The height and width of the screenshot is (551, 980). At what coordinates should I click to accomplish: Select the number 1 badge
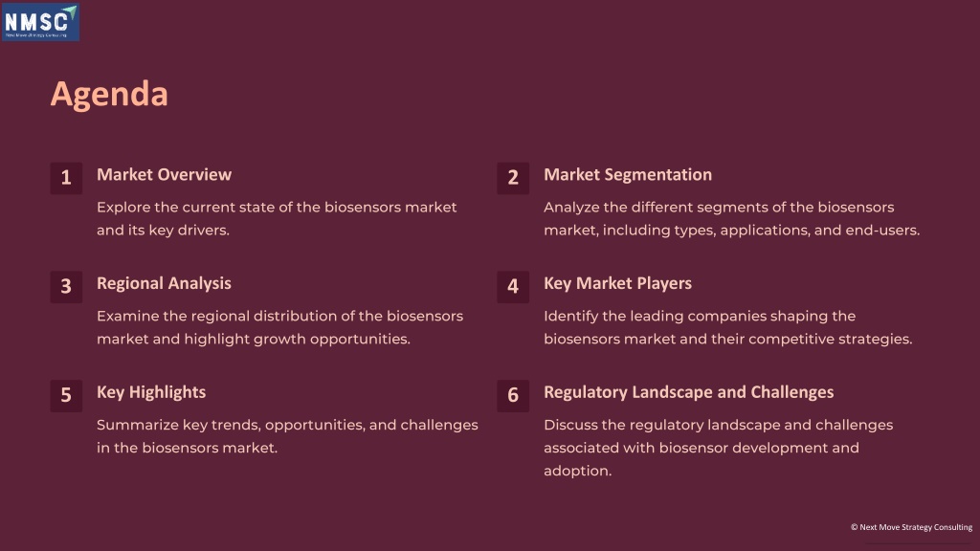(66, 178)
